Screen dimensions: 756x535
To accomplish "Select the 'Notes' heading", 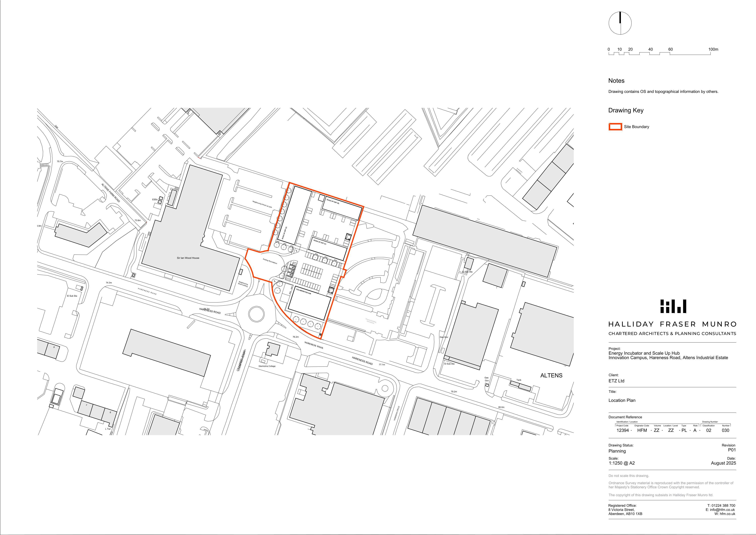I will (616, 81).
